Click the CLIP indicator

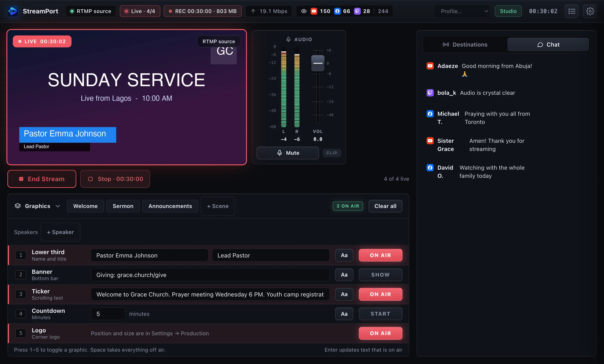coord(332,153)
